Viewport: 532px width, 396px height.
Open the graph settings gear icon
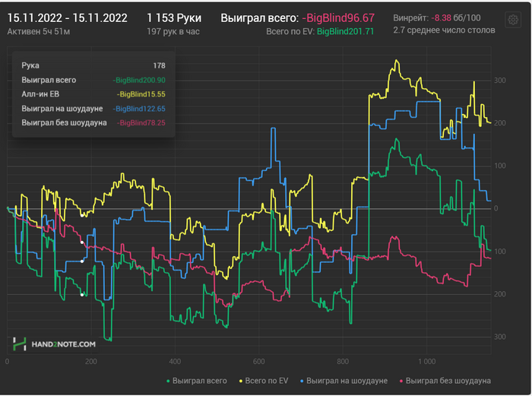click(x=513, y=20)
